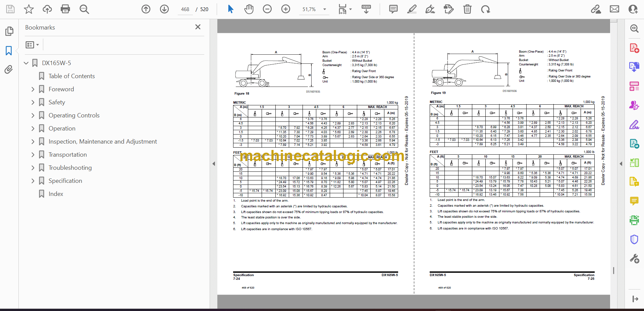Screen dimensions: 644x311
Task: Activate the hand pan tool
Action: [x=249, y=9]
